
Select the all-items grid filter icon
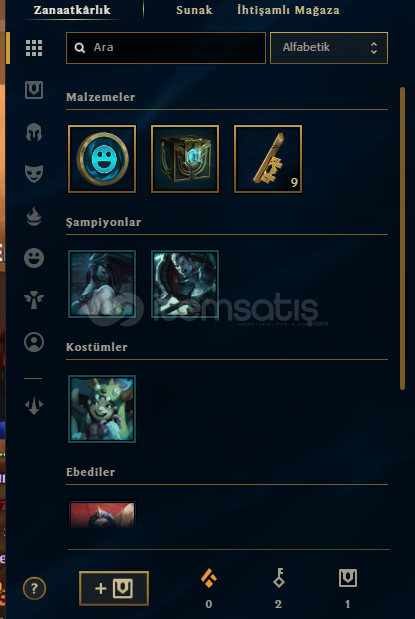coord(34,48)
